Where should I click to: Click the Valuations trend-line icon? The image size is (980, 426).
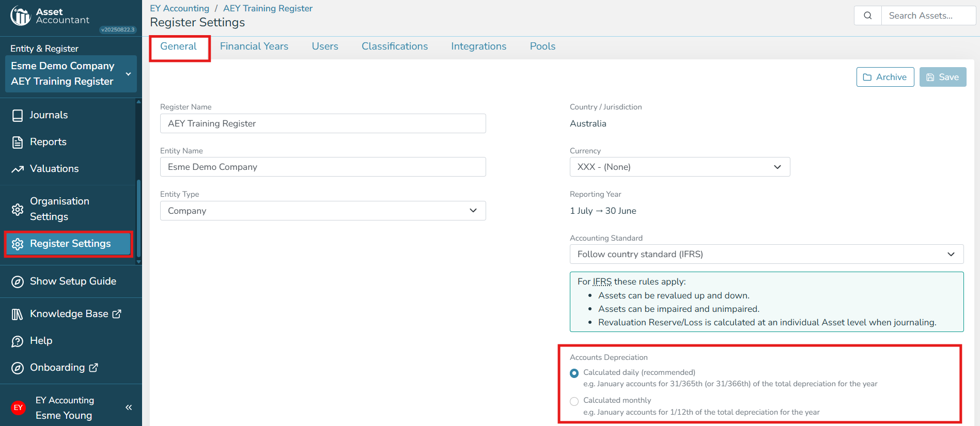18,169
